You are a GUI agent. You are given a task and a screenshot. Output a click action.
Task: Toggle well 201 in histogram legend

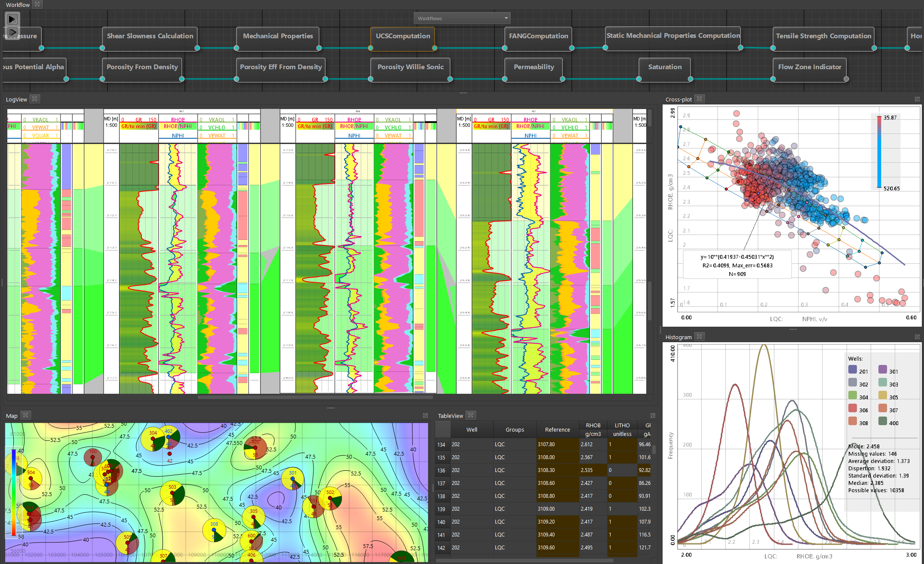point(853,370)
